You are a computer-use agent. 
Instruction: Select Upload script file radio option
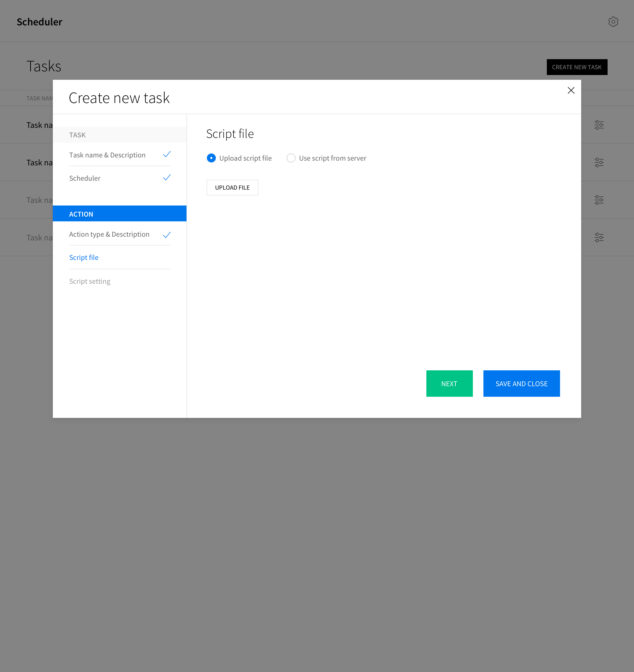[x=211, y=158]
